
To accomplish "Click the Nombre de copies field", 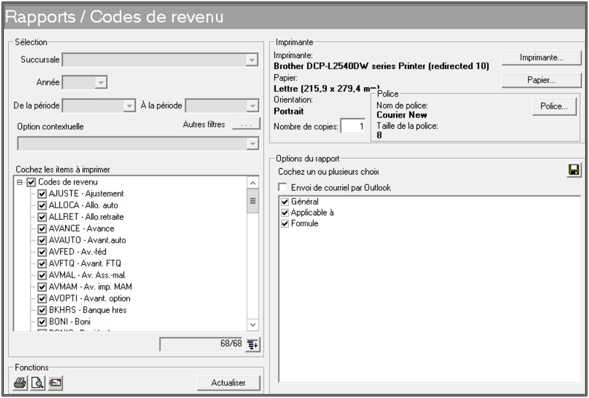I will click(353, 126).
